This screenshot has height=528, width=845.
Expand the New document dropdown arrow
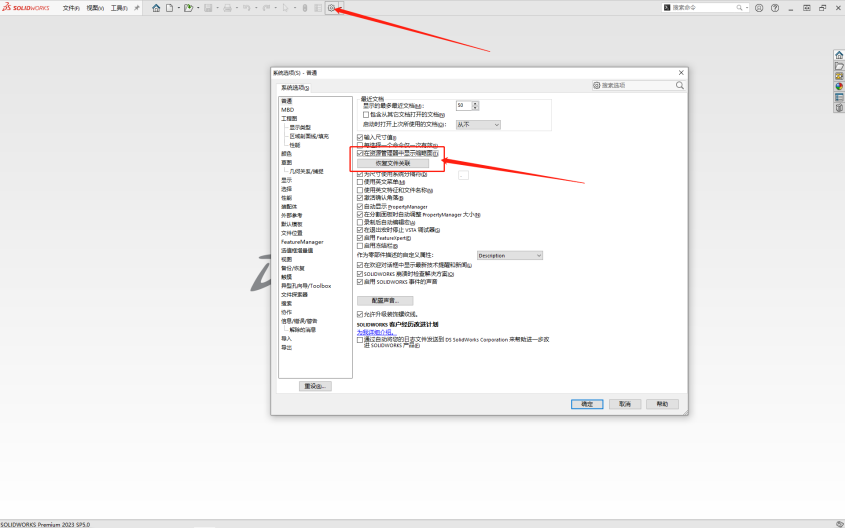[x=178, y=8]
